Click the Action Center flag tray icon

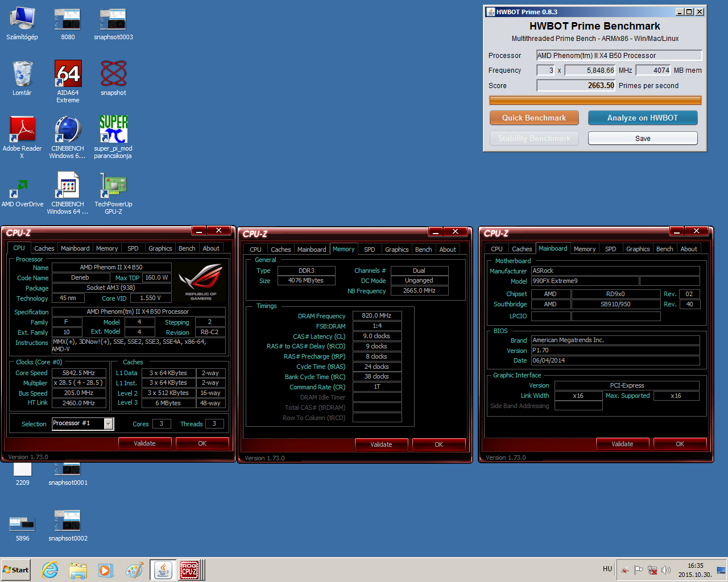click(x=639, y=570)
